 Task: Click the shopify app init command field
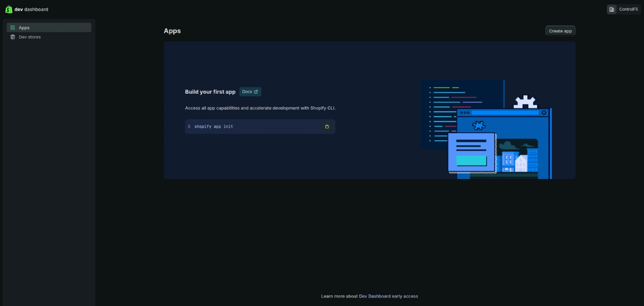[x=260, y=127]
